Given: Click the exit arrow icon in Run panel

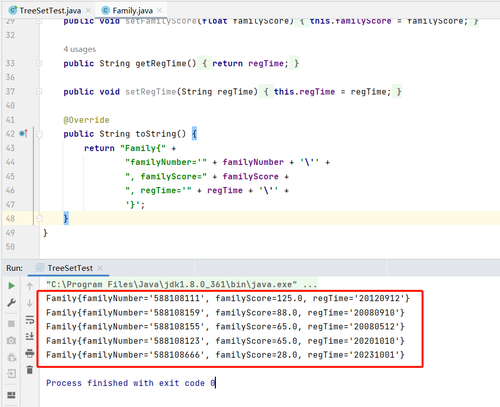Looking at the screenshot, I should point(11,374).
